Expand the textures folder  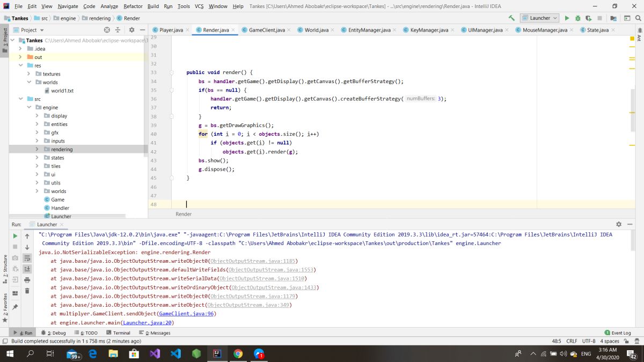click(29, 74)
